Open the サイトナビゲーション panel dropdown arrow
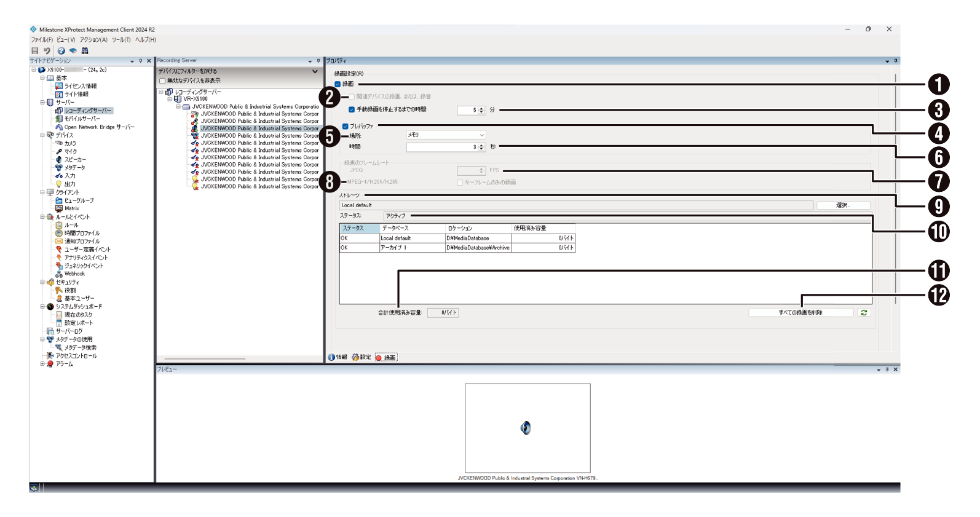 132,61
